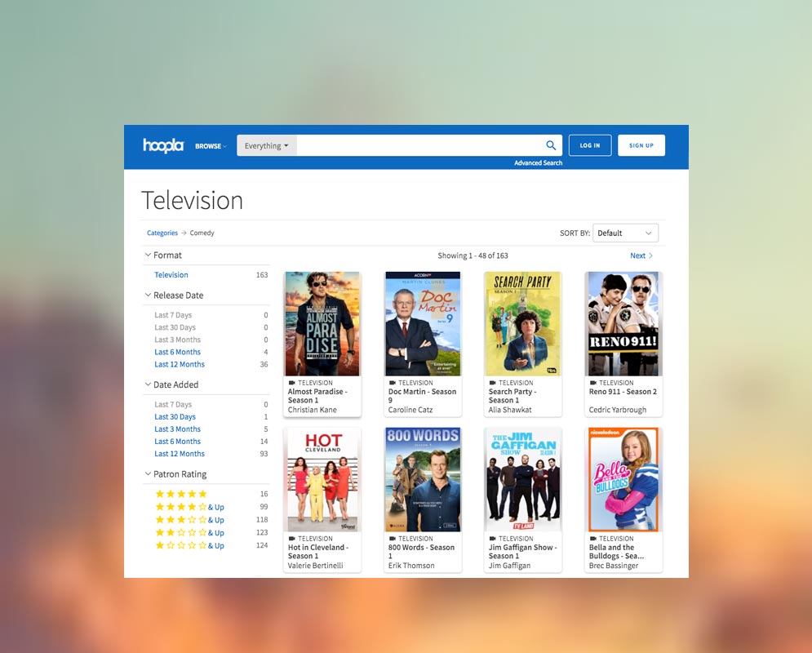
Task: Click the title 'Reno 911 - Season 2'
Action: point(623,392)
